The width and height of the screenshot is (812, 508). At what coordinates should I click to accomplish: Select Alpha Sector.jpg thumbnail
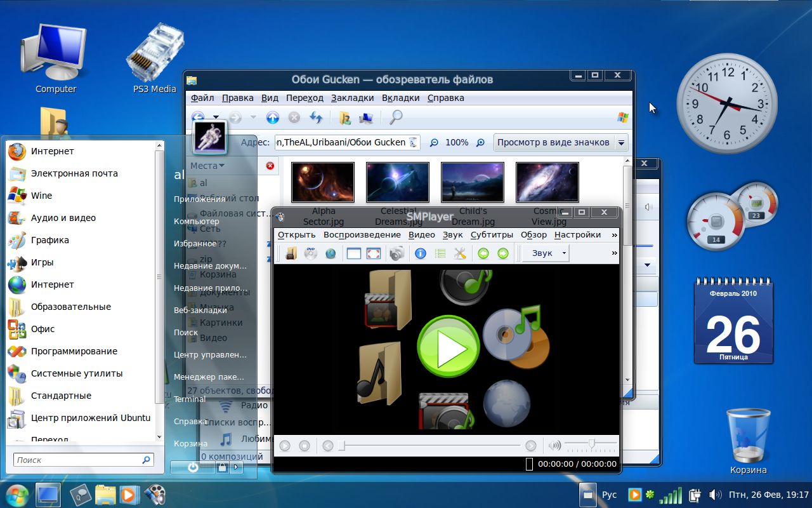point(322,182)
